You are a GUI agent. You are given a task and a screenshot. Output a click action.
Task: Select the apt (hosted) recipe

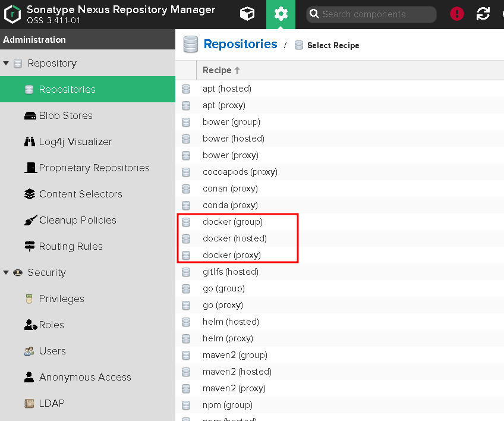[x=339, y=89]
